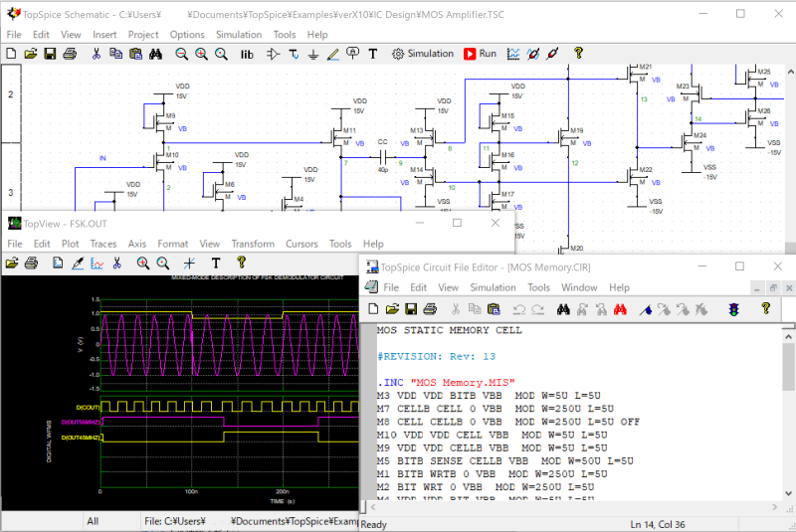
Task: Click Open folder icon in Schematic toolbar
Action: [31, 54]
